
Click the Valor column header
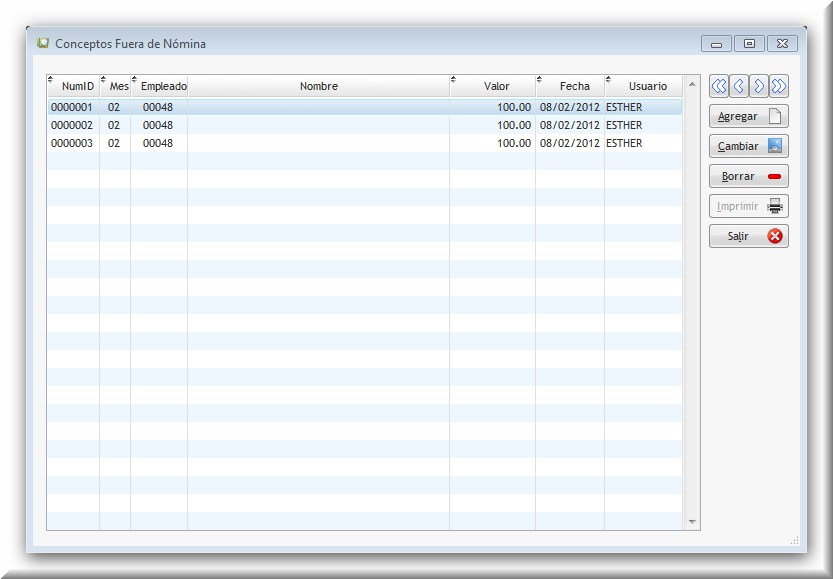[x=496, y=86]
